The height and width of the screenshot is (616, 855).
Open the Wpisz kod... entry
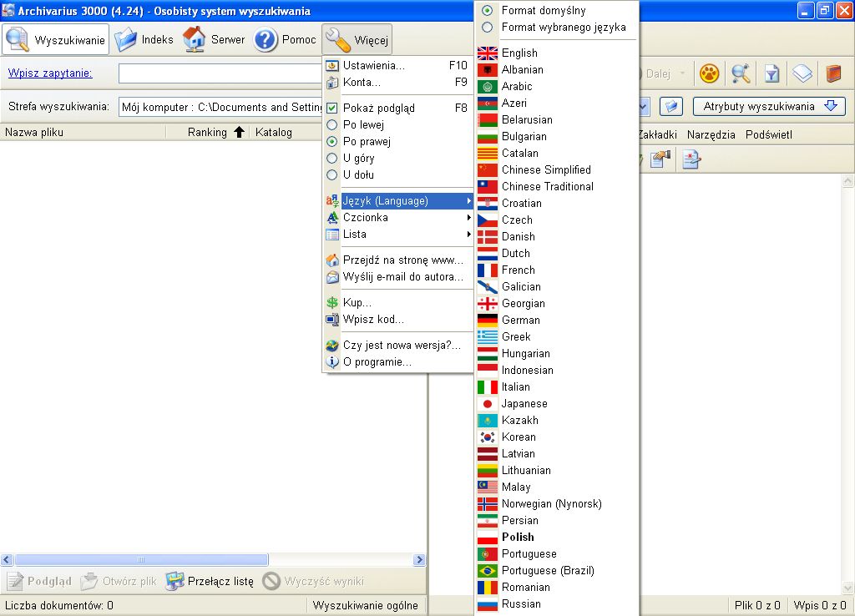click(x=398, y=320)
